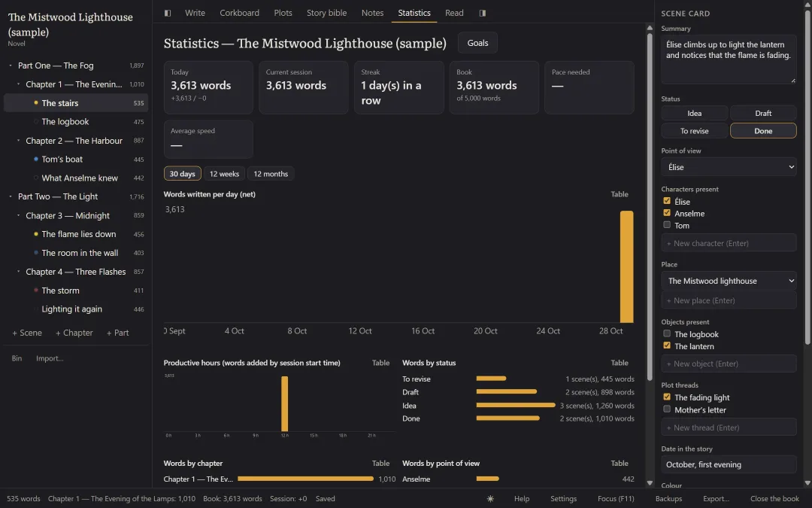Uncheck The lantern object checkbox
Viewport: 812px width, 508px height.
667,345
